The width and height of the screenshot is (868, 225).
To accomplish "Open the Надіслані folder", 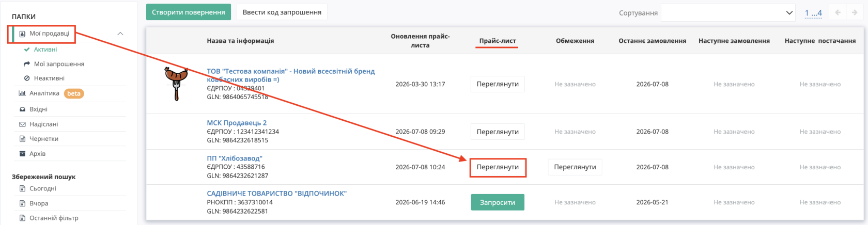I will (x=44, y=124).
